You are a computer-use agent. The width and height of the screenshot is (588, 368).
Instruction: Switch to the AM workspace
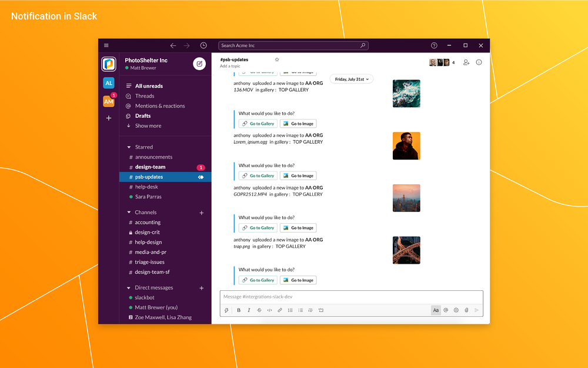coord(108,101)
